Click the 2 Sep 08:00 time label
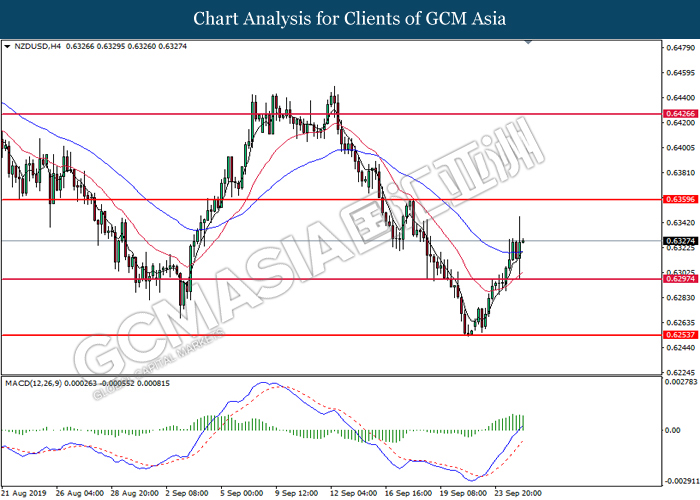 pos(187,493)
